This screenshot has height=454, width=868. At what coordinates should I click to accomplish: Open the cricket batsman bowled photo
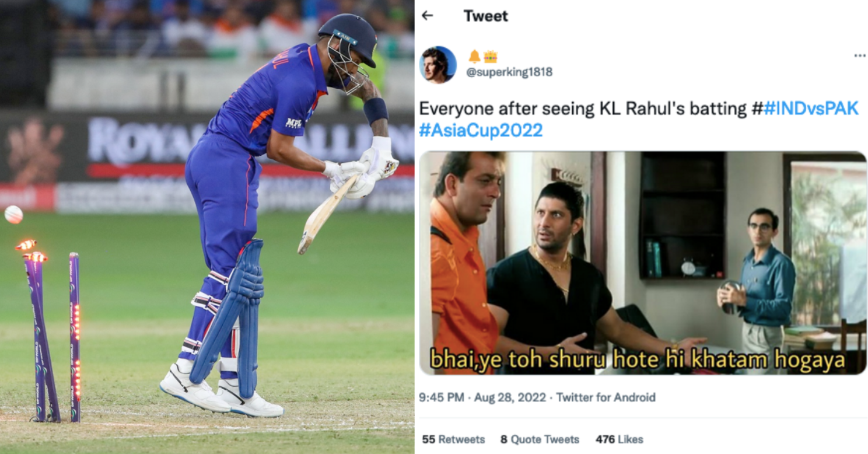click(207, 227)
